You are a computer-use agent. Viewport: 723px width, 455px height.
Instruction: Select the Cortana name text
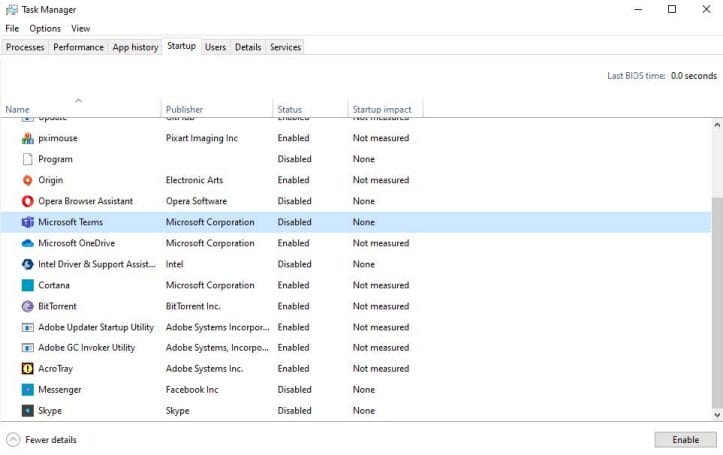(54, 285)
